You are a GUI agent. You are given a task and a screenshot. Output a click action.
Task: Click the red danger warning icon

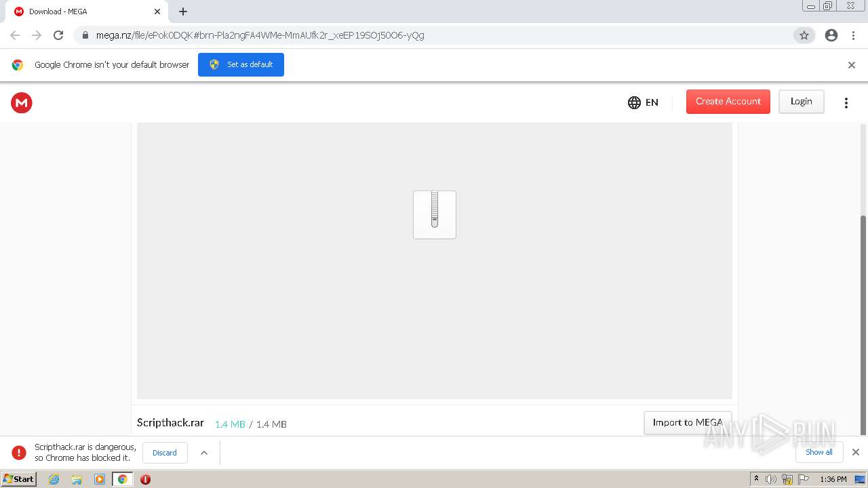coord(19,452)
